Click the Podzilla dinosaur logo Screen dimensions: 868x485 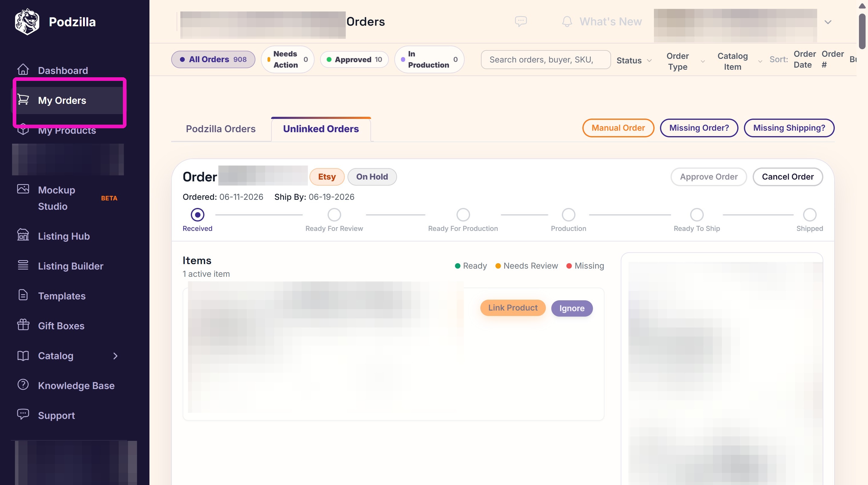point(27,21)
